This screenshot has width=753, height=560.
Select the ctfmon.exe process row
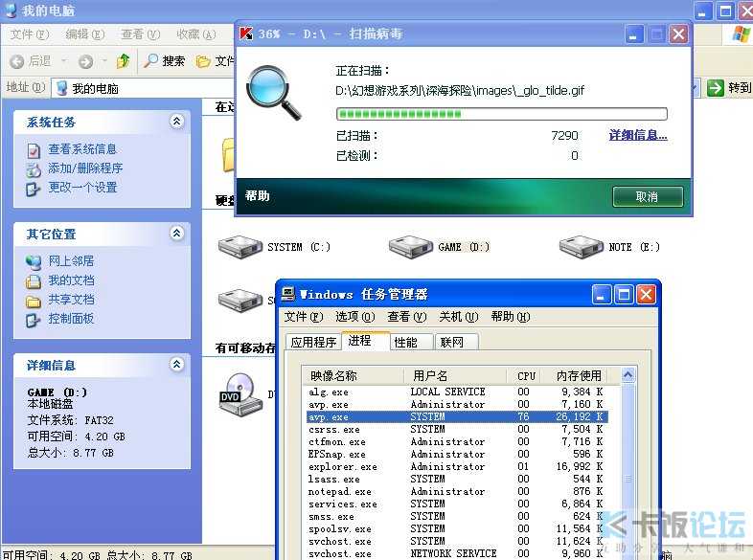point(456,442)
